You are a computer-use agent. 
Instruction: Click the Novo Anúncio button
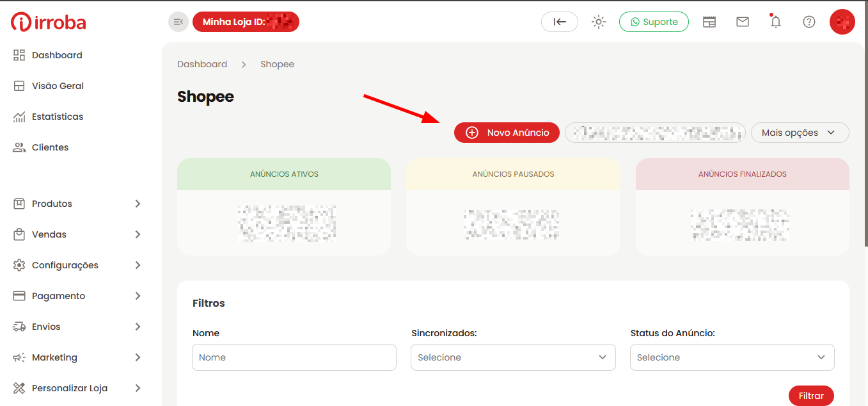click(507, 133)
